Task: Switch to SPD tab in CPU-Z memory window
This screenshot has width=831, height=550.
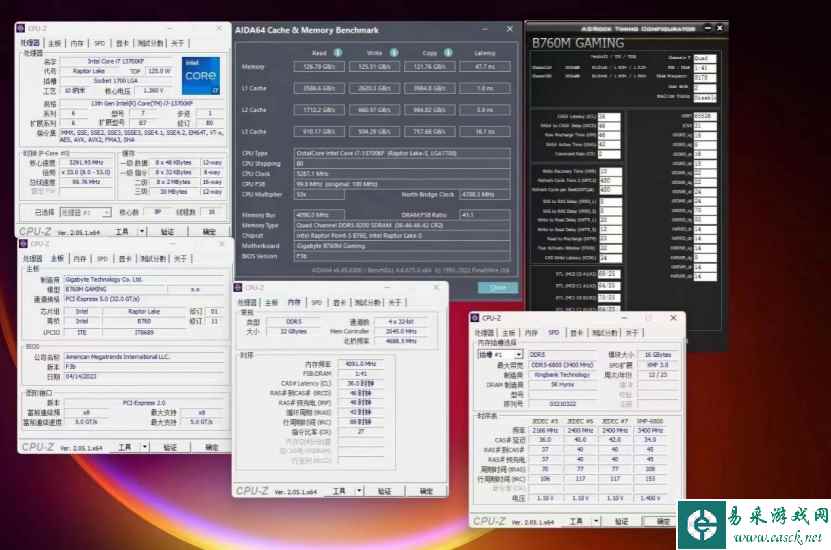Action: tap(317, 303)
